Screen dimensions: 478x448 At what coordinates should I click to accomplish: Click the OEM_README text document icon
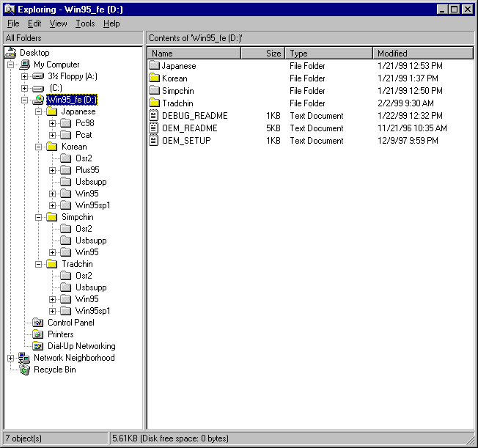(154, 128)
